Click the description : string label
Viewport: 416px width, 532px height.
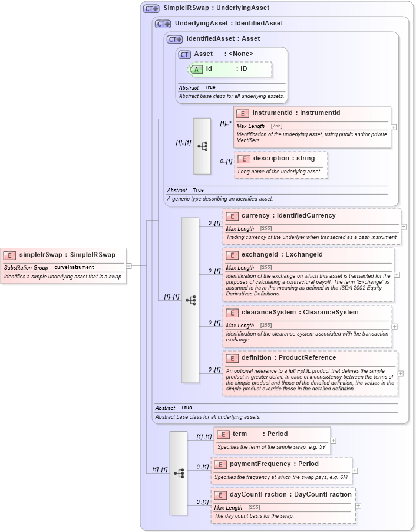pyautogui.click(x=284, y=159)
